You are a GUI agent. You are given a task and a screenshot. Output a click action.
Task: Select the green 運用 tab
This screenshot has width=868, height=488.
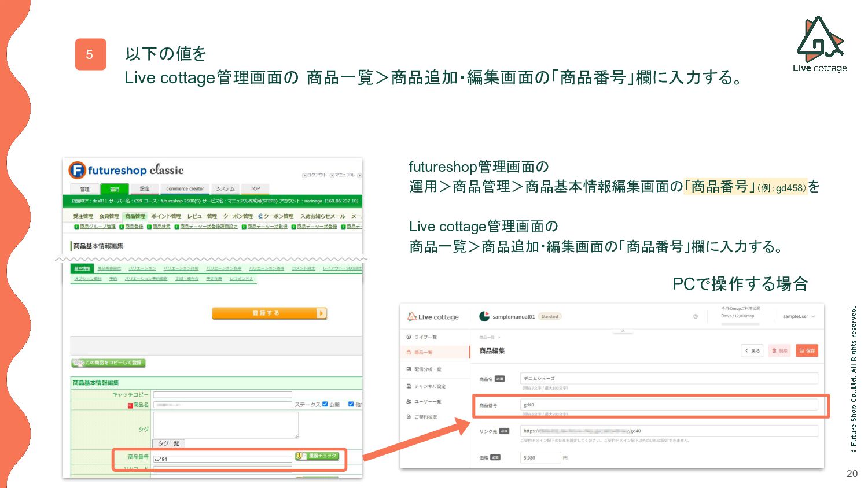pos(115,189)
